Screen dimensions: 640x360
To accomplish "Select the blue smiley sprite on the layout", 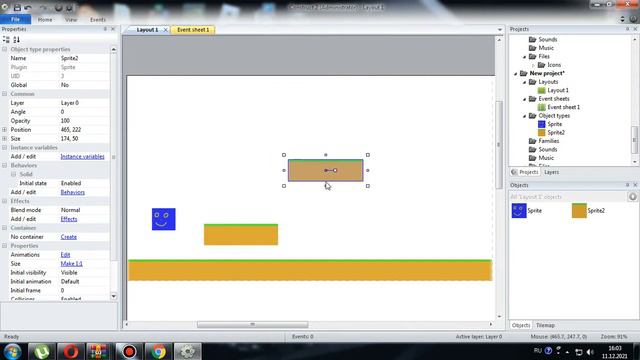I will (x=164, y=219).
